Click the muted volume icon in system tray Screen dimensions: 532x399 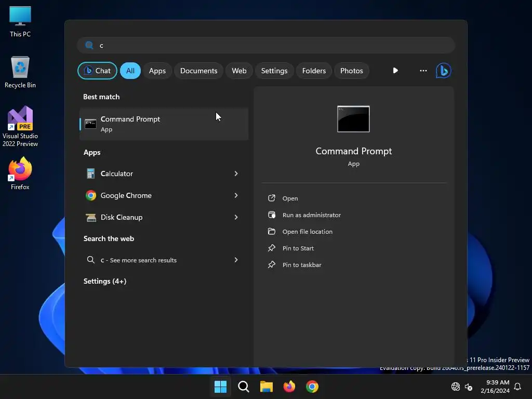(x=469, y=387)
